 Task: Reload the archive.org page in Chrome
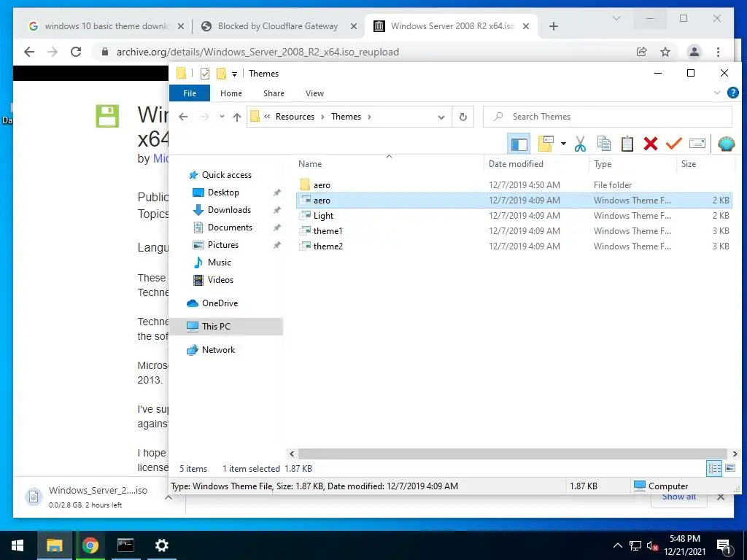point(76,52)
